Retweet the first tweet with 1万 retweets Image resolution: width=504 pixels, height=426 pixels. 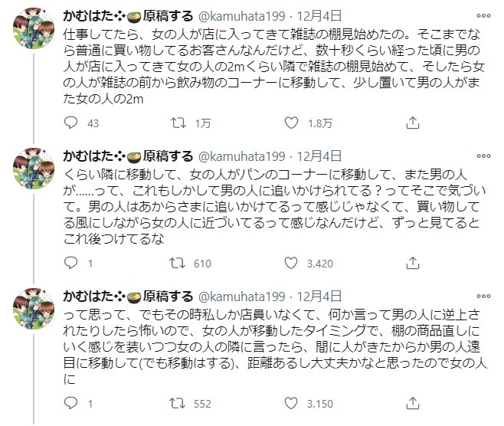(x=182, y=123)
